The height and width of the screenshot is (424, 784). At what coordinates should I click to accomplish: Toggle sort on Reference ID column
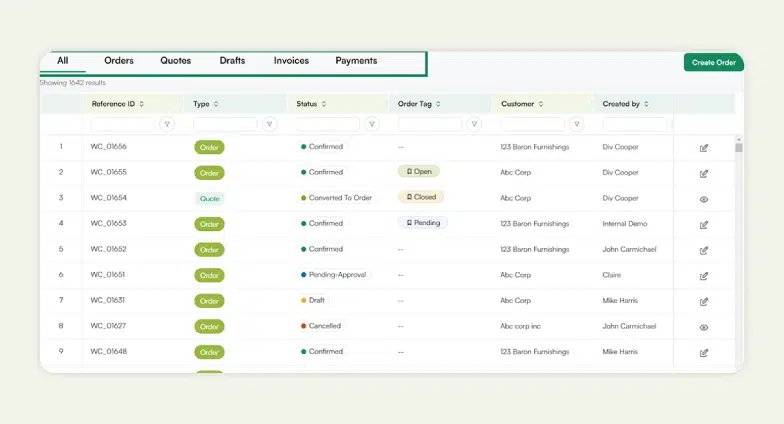[142, 104]
